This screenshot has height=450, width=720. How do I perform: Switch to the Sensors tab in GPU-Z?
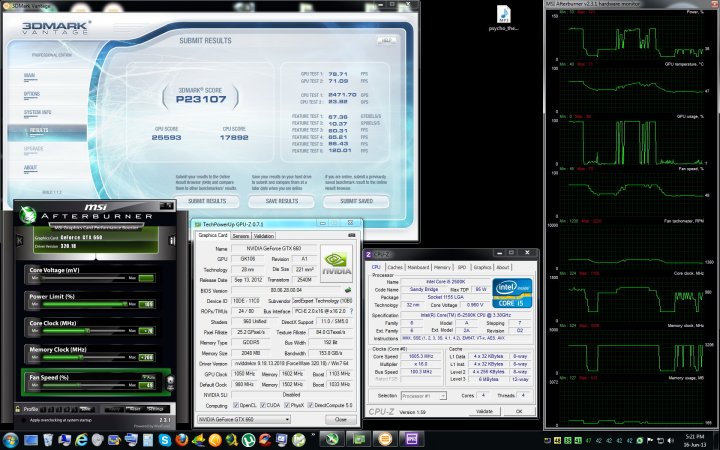pyautogui.click(x=241, y=236)
